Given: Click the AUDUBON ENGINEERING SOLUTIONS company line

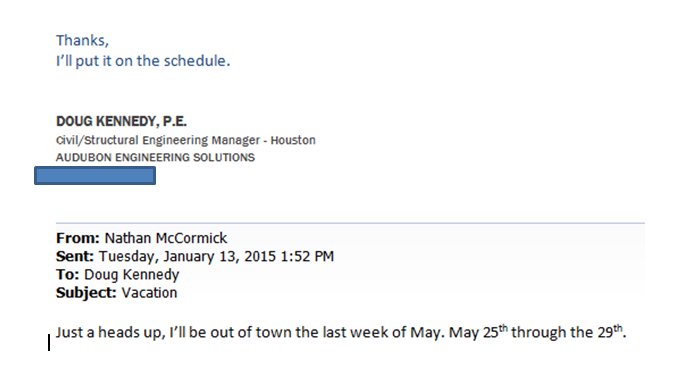Looking at the screenshot, I should [155, 157].
